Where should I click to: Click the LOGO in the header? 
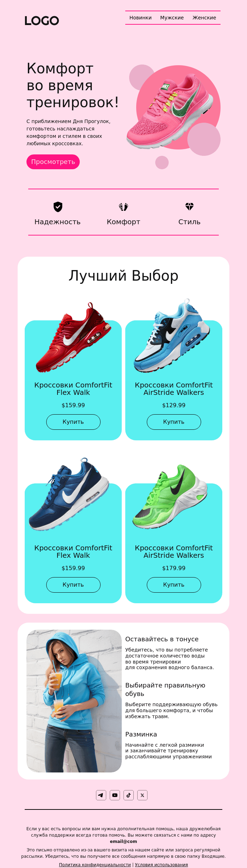pyautogui.click(x=42, y=21)
